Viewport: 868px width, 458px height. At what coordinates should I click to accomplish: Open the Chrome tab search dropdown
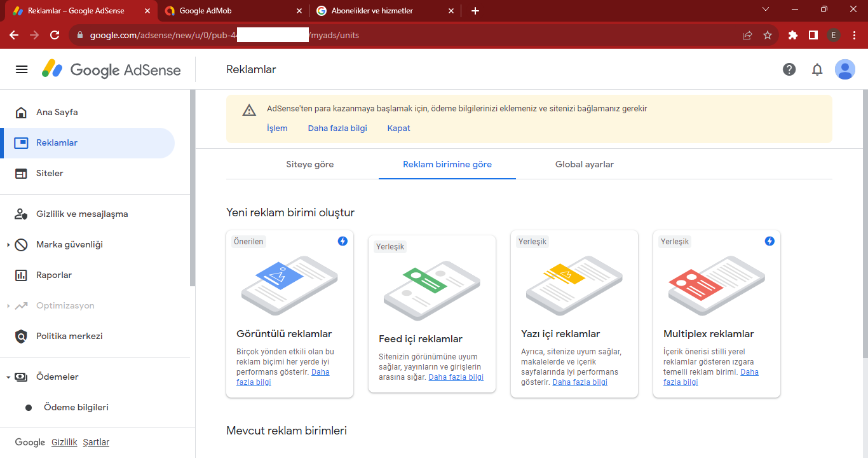pos(766,10)
